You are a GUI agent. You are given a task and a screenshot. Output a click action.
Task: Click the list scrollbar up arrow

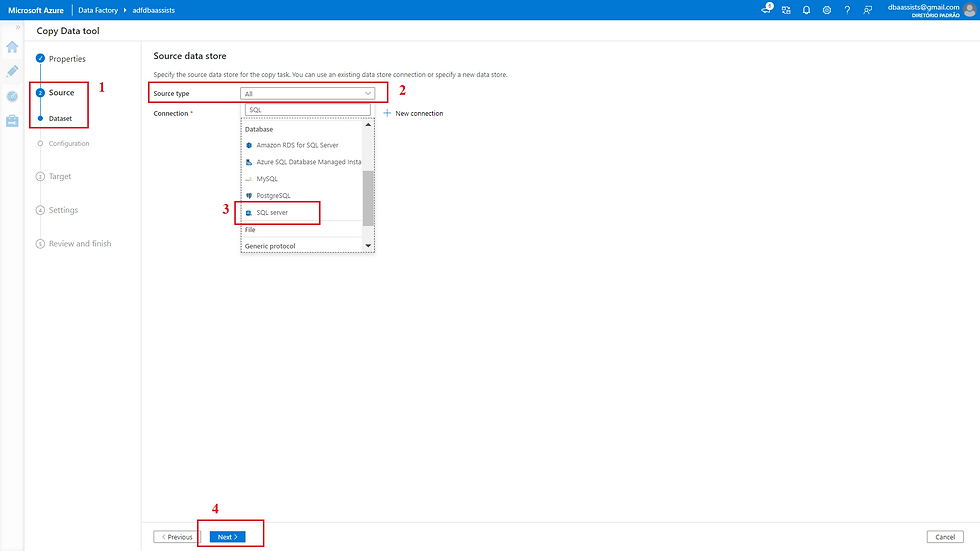click(368, 124)
